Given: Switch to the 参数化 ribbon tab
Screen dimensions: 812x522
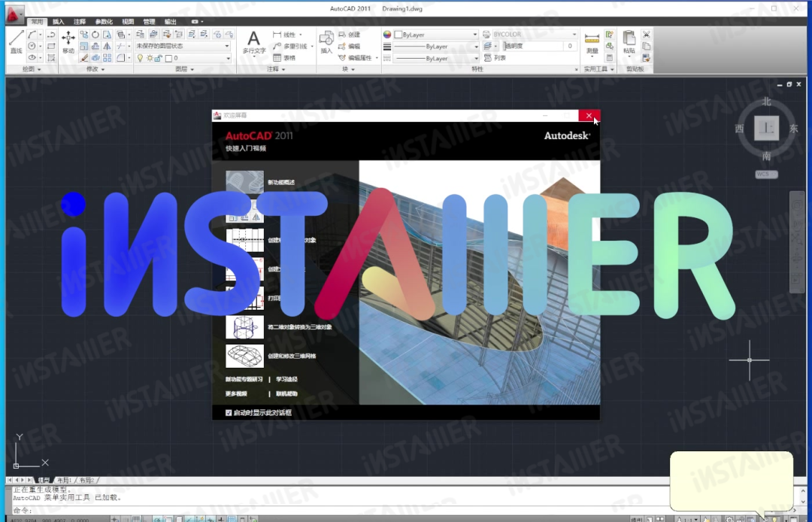Looking at the screenshot, I should pos(104,22).
